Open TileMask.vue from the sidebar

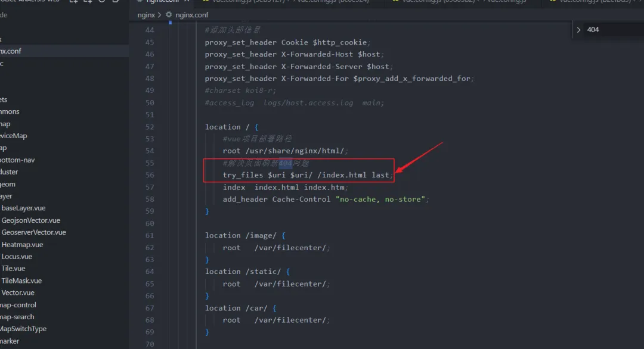tap(21, 281)
